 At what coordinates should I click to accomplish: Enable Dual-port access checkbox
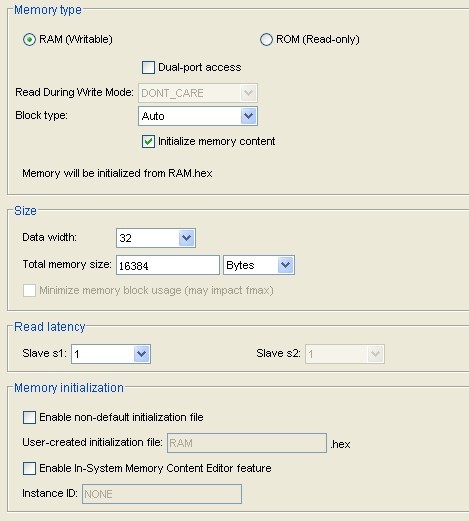(148, 67)
